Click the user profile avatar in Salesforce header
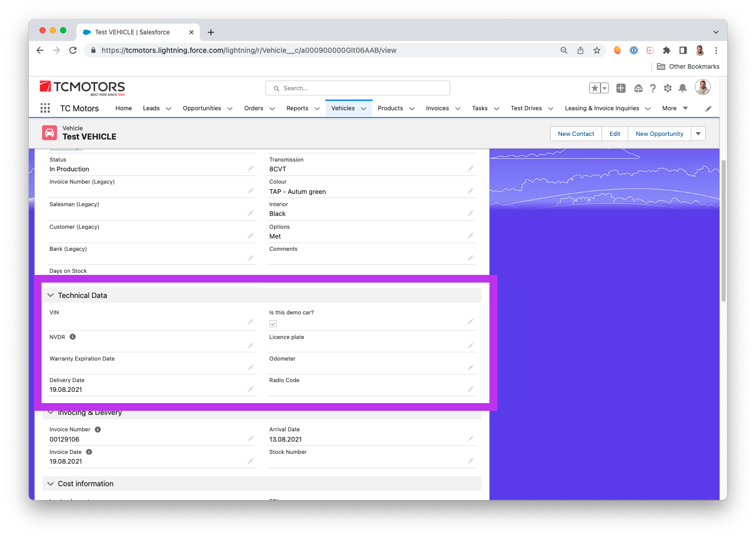The width and height of the screenshot is (756, 538). click(x=703, y=87)
